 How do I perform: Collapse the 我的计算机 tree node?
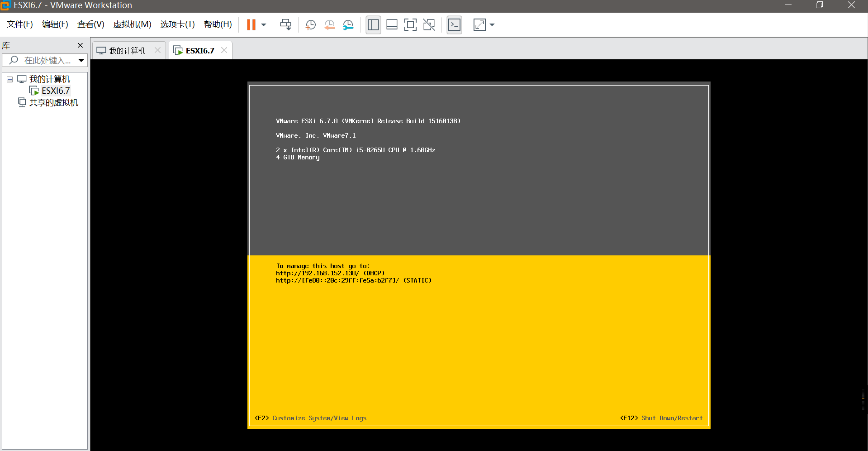pos(9,79)
